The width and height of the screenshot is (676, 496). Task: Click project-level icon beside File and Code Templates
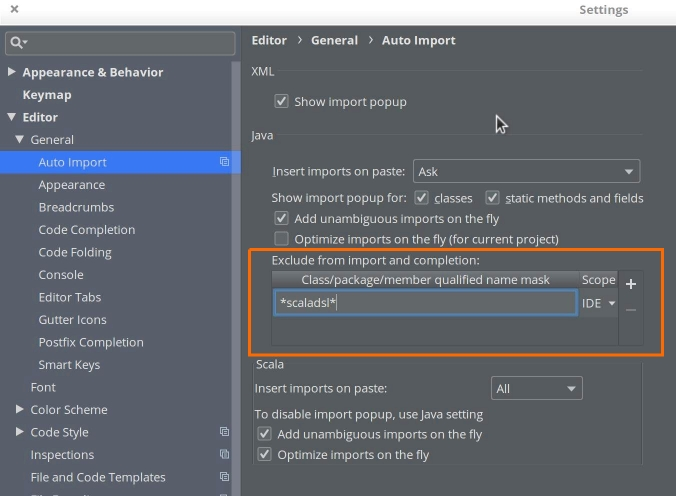pyautogui.click(x=225, y=477)
